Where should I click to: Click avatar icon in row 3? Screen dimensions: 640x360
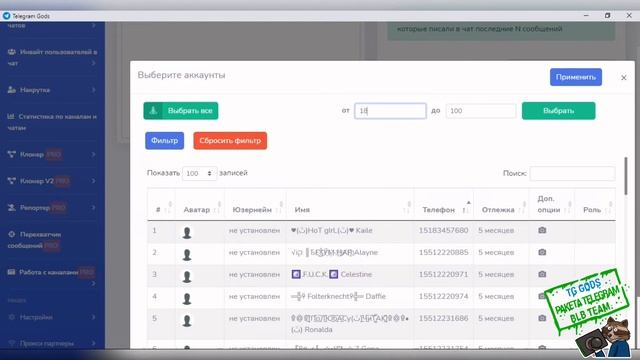tap(187, 277)
